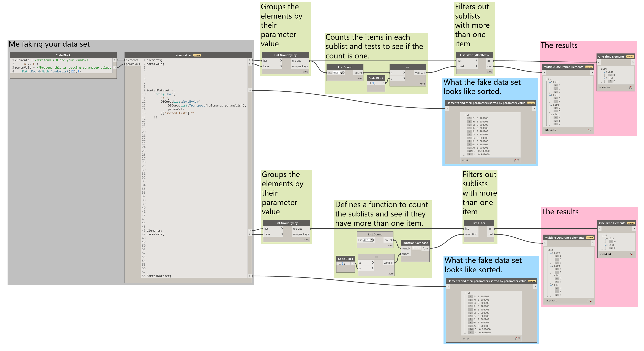644x351 pixels.
Task: Click the AUTO lacing label on List.FilterByBoolMask
Action: (489, 72)
